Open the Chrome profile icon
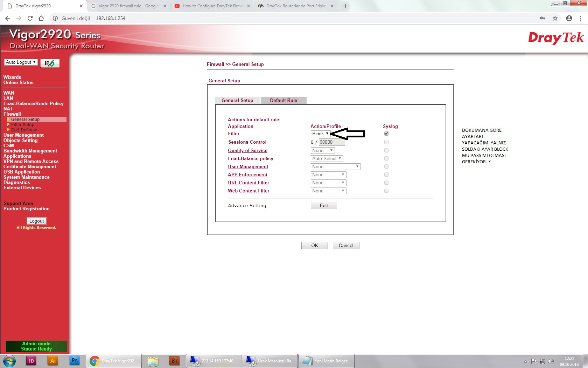Viewport: 588px width, 368px height. pos(569,18)
